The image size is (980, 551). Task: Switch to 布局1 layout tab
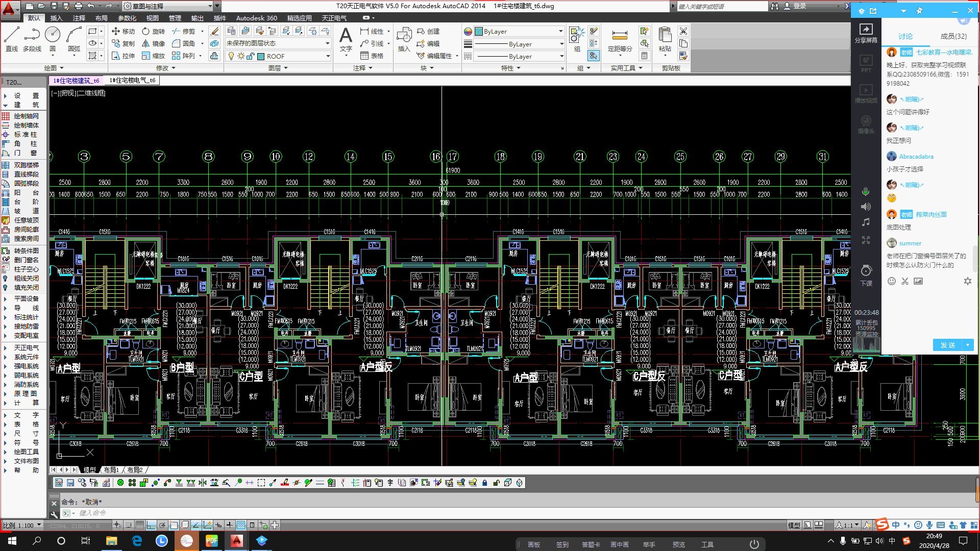point(111,470)
